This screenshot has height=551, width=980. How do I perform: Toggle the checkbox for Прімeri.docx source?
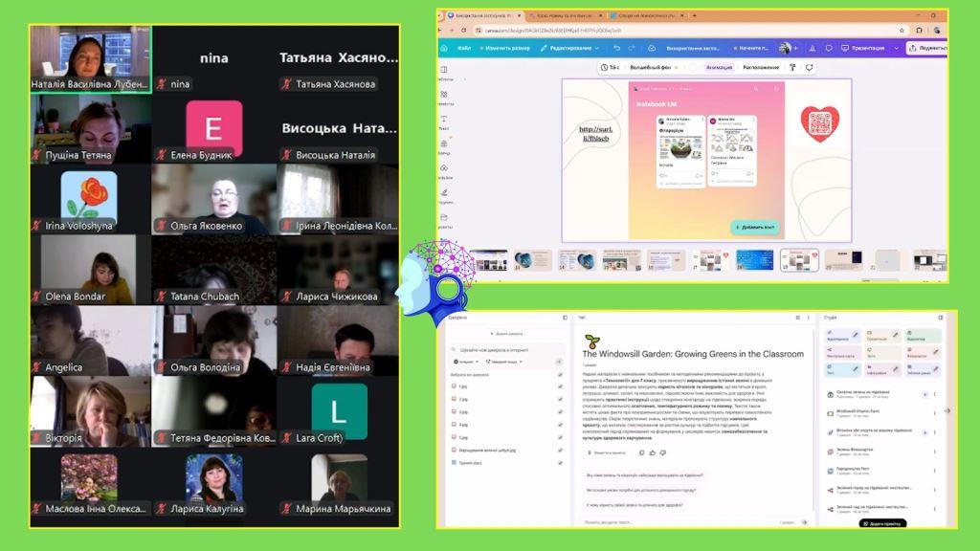tap(560, 462)
